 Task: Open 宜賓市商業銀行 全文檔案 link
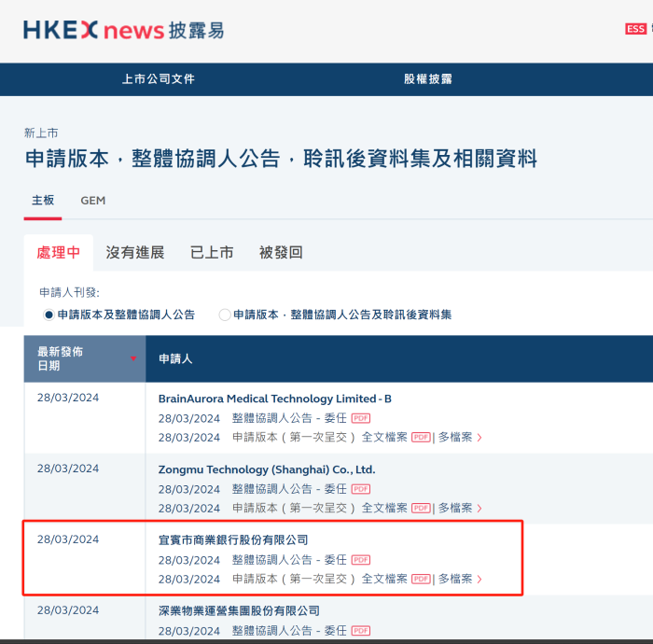[384, 579]
